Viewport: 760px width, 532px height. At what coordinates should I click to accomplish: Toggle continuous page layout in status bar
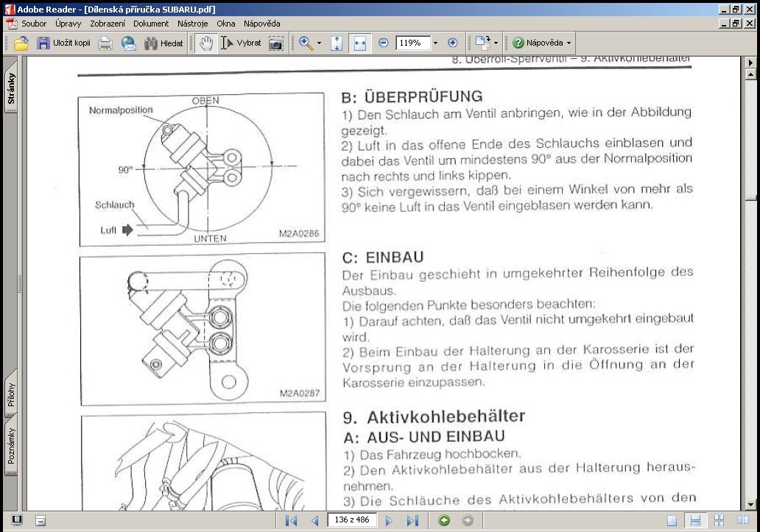695,520
